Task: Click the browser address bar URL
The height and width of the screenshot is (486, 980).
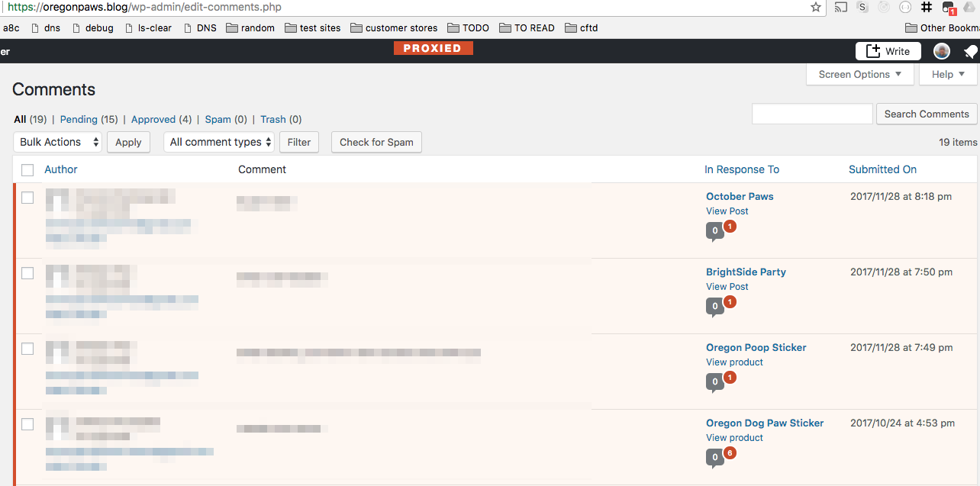Action: tap(145, 7)
